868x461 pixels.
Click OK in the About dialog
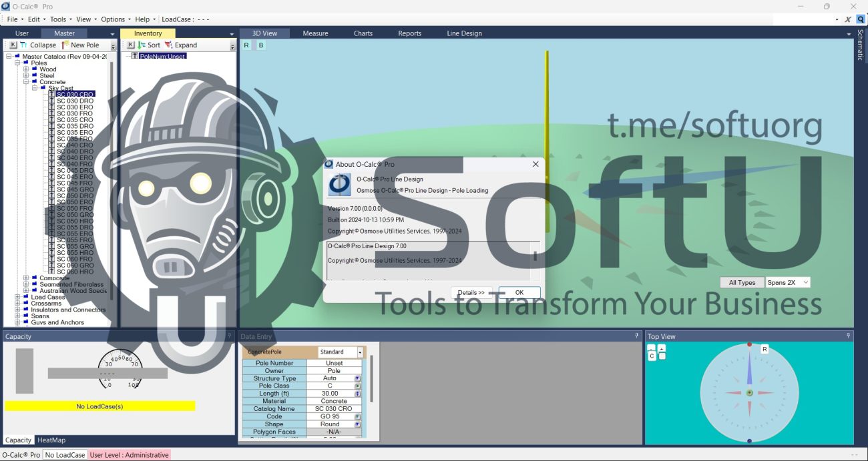[x=519, y=292]
